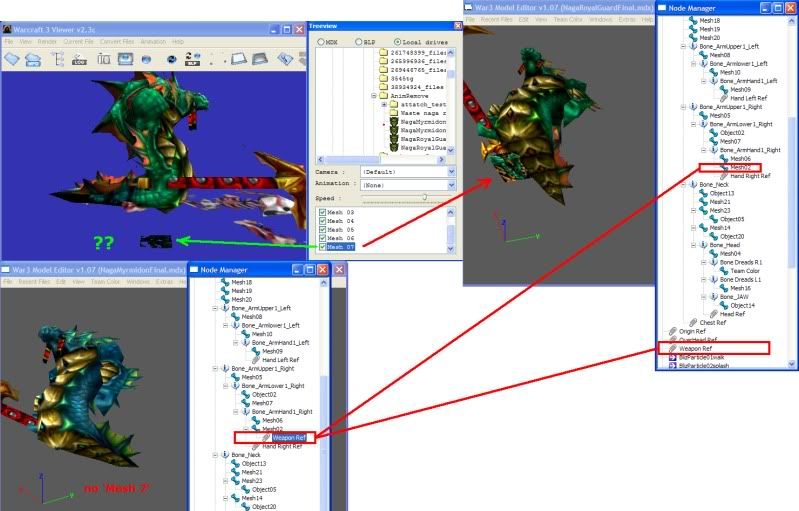Select Hand Right Ref in right Node Manager
The image size is (799, 511).
(x=750, y=176)
